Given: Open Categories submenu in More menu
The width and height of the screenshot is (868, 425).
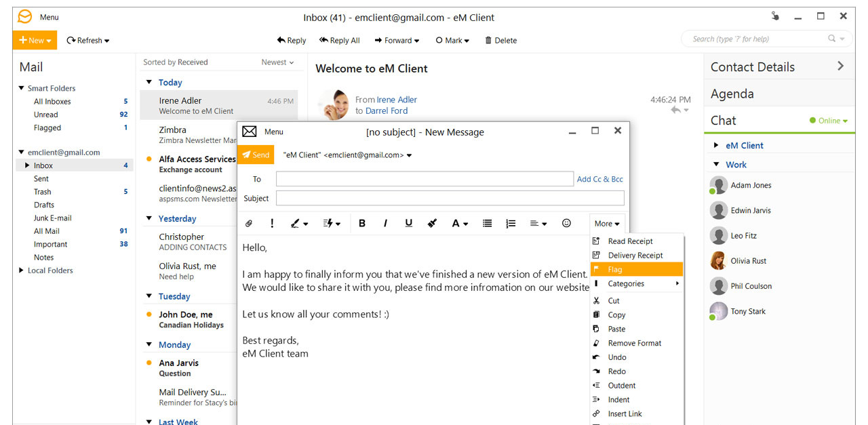Looking at the screenshot, I should click(x=636, y=284).
